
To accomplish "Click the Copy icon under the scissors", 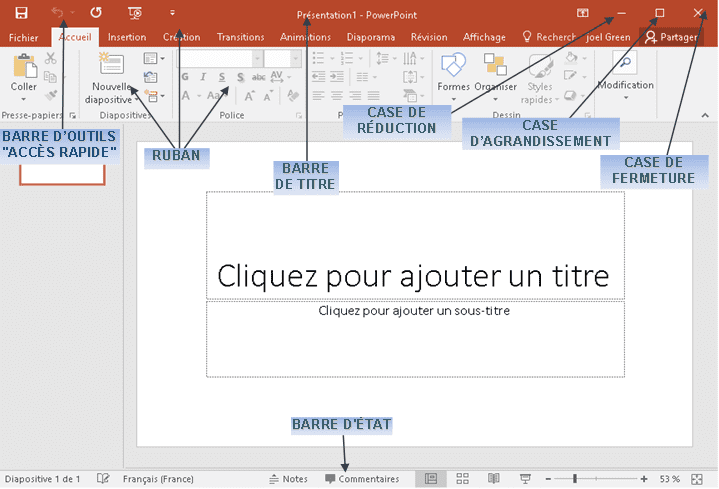I will pos(50,77).
